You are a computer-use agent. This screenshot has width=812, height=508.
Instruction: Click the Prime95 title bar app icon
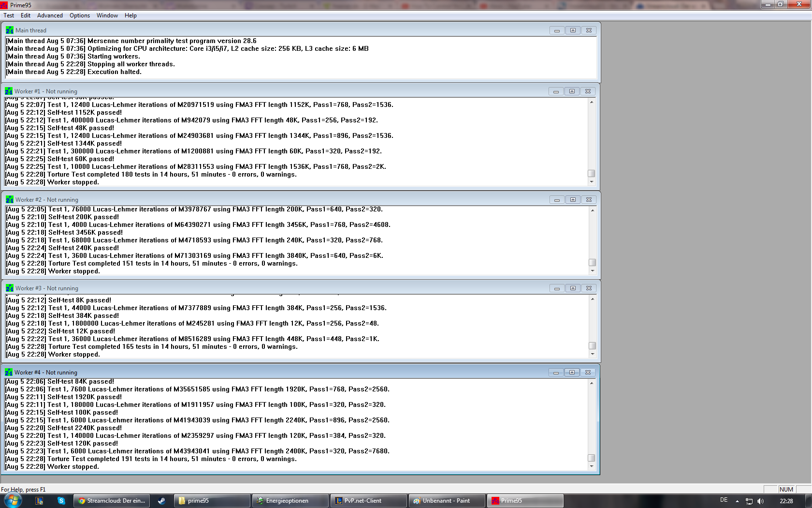[x=4, y=5]
